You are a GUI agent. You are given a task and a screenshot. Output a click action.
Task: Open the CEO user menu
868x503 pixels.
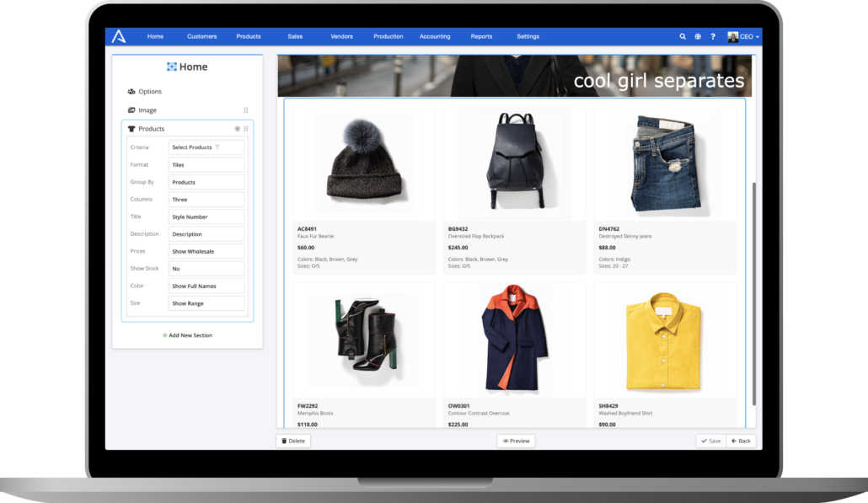coord(743,36)
